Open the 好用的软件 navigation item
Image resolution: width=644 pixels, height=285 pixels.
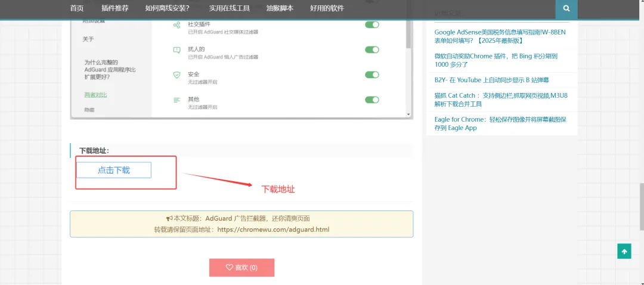tap(327, 8)
